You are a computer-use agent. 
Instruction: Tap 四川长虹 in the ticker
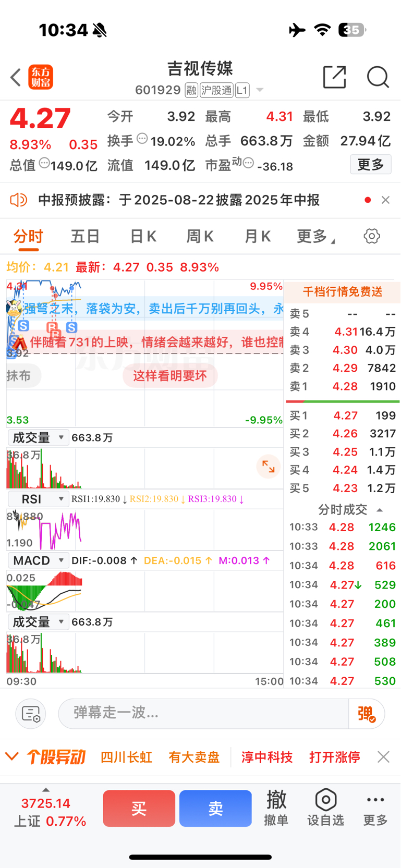126,757
